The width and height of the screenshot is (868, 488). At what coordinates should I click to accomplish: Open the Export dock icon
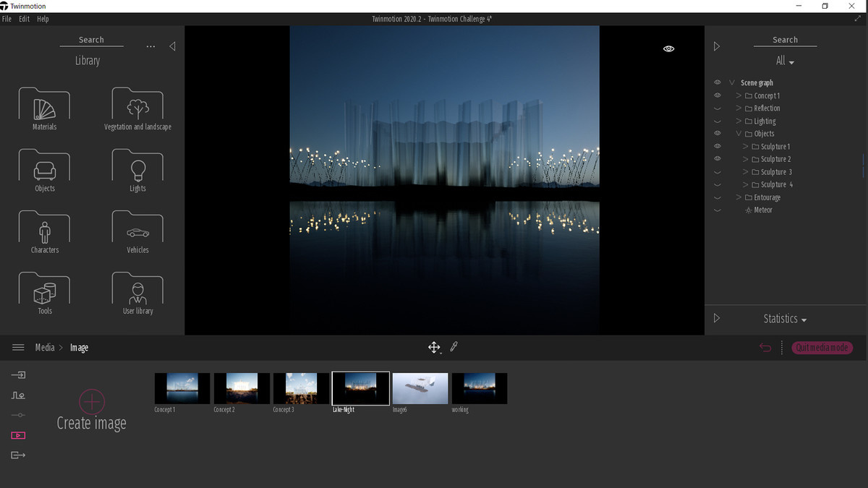coord(18,455)
